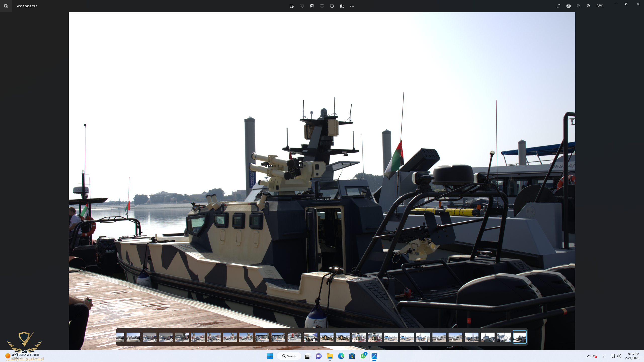Restore down the Photos window
Screen dimensions: 644x362
click(627, 4)
